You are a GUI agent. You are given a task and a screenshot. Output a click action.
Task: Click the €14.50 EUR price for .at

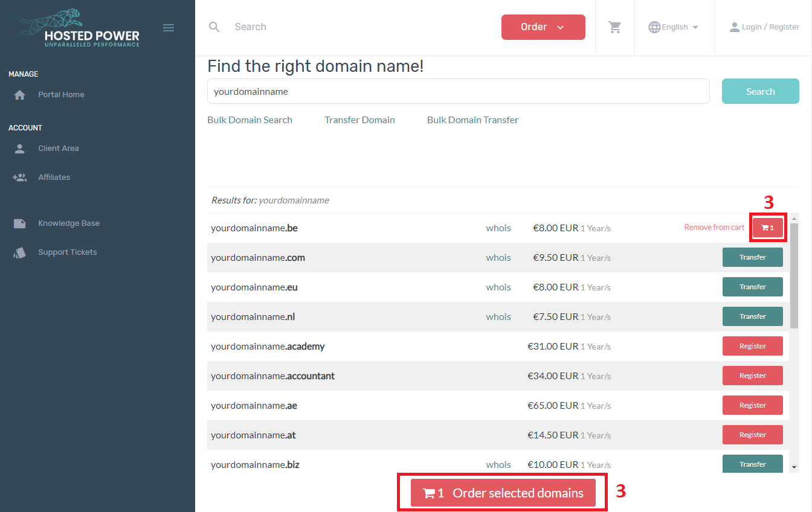click(553, 435)
